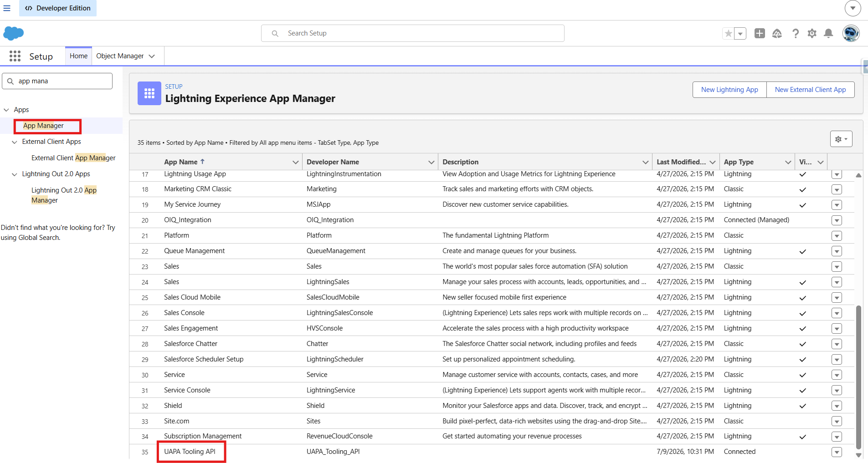Open row actions for OIQ_Integration
Viewport: 868px width, 463px height.
837,220
